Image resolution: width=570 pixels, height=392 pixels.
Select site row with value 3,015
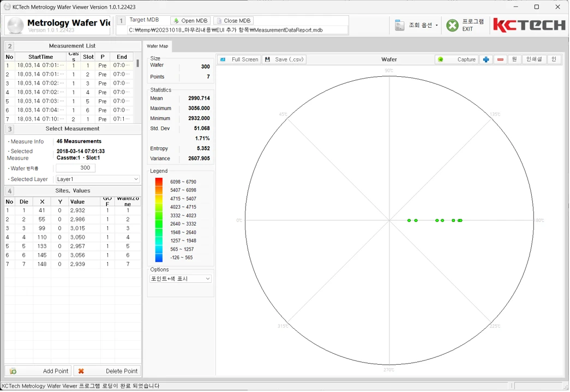click(73, 228)
